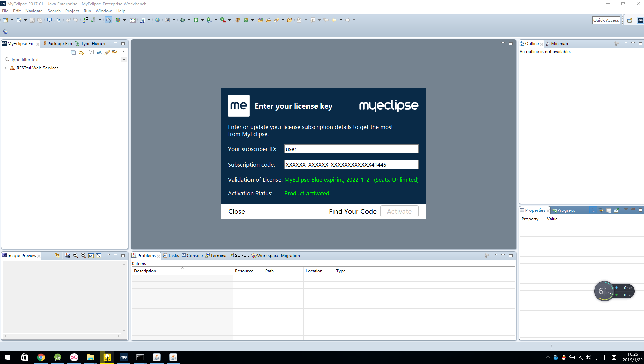Click the Windows Start button
644x364 pixels.
coord(8,357)
